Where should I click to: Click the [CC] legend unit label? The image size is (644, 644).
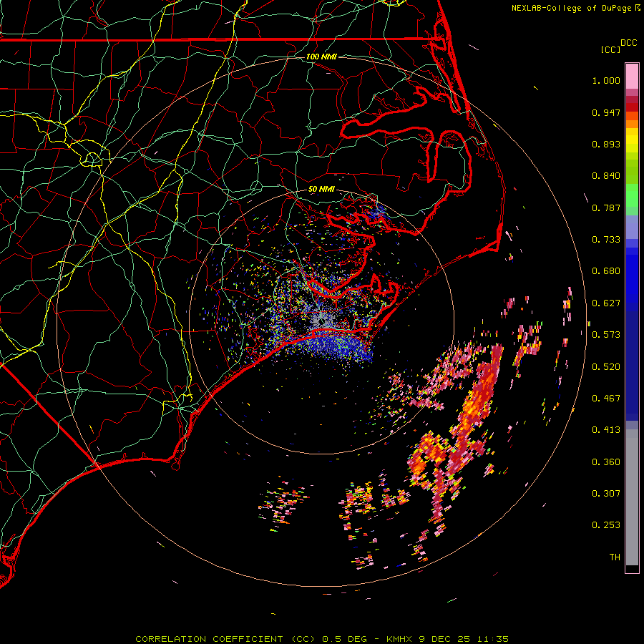610,49
